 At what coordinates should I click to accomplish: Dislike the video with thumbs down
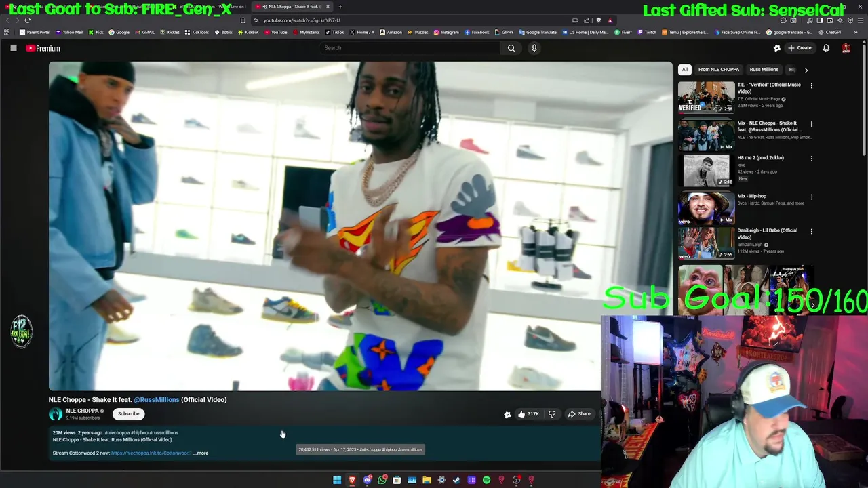tap(552, 414)
